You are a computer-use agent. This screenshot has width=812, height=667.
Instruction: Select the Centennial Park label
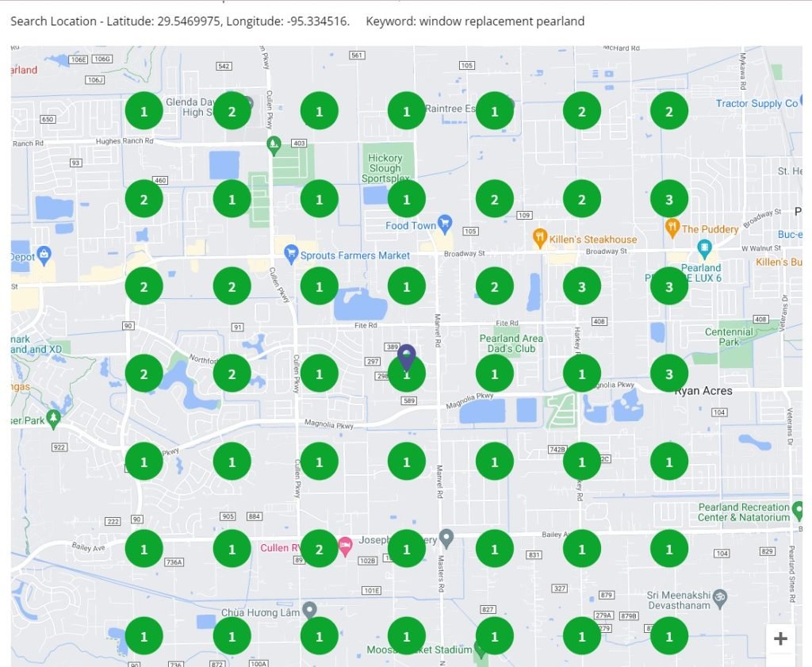click(729, 336)
